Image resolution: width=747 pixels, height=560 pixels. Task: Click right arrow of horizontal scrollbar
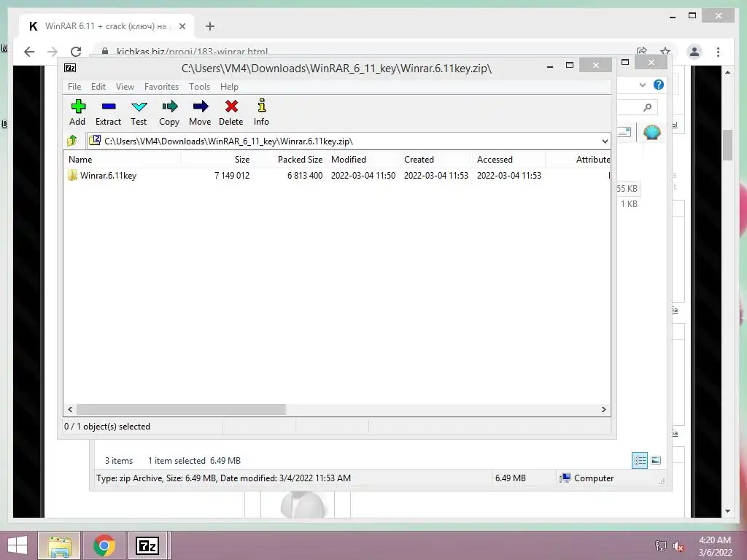click(x=603, y=410)
